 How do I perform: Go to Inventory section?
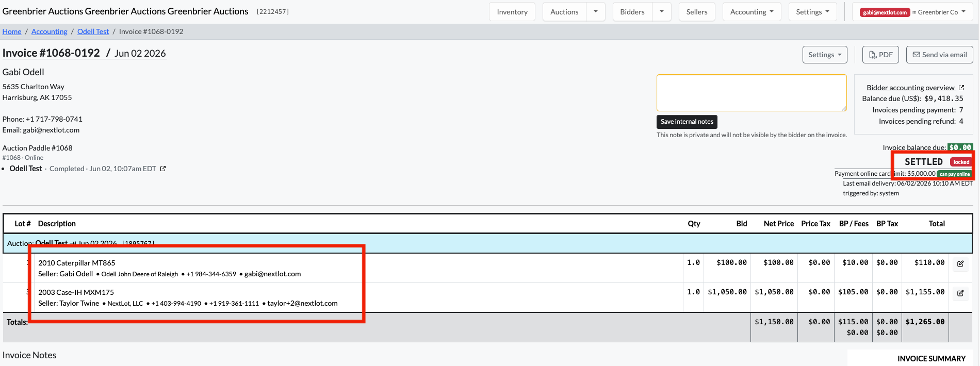point(512,12)
